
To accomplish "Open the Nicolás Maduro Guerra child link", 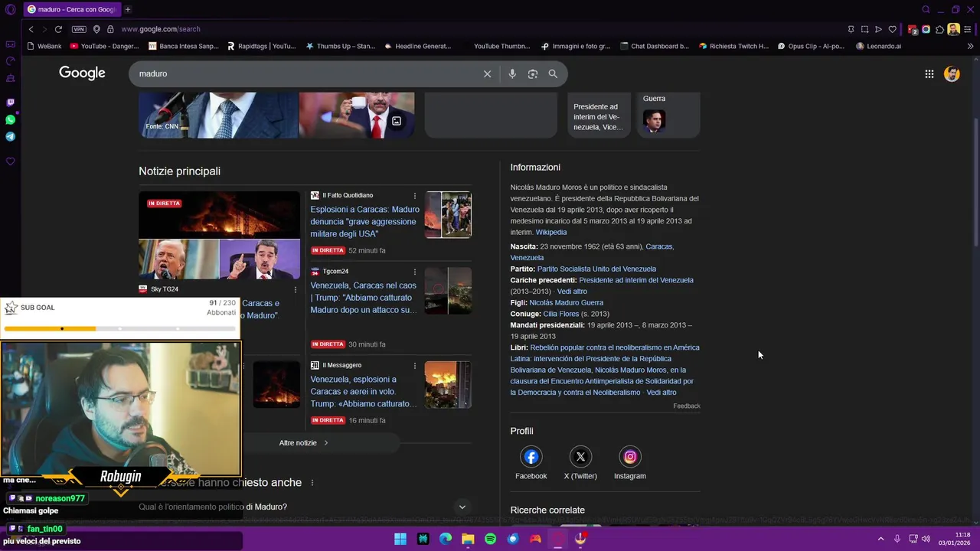I will click(x=567, y=302).
